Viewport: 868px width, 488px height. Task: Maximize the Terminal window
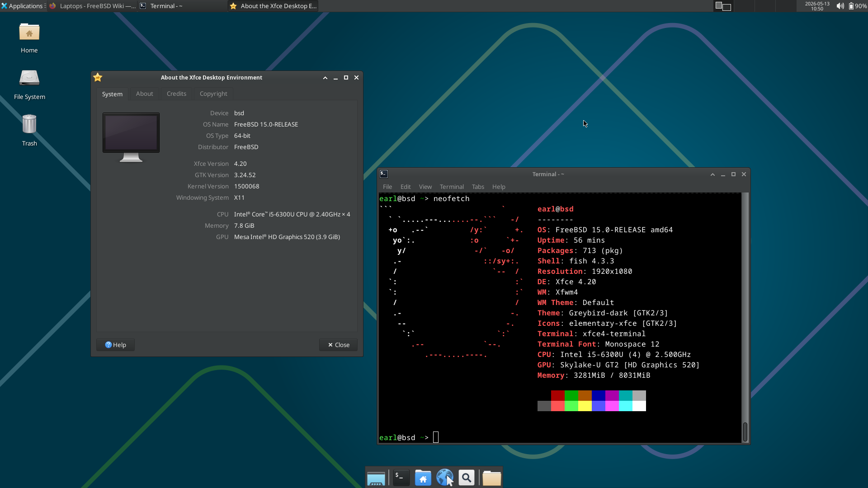[733, 174]
